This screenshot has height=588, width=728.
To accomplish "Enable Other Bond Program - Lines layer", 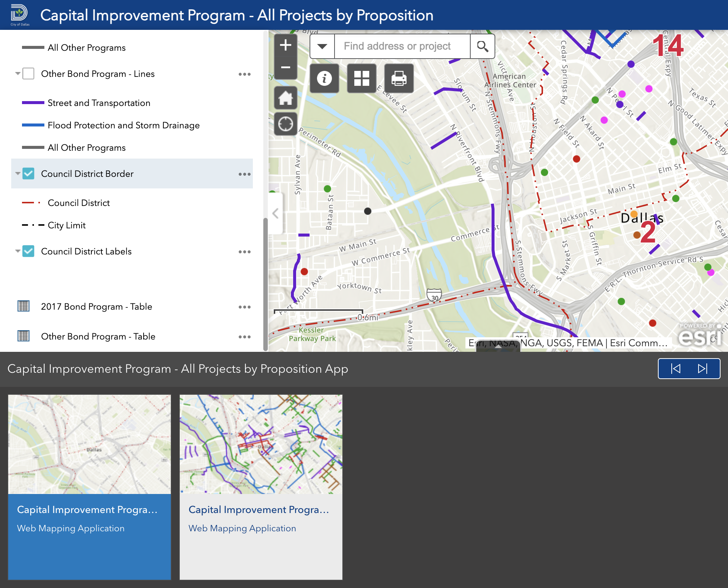I will point(28,73).
